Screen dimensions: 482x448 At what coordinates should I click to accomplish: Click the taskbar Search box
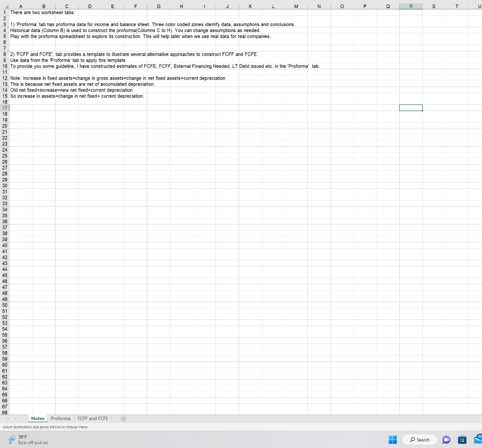(x=419, y=440)
